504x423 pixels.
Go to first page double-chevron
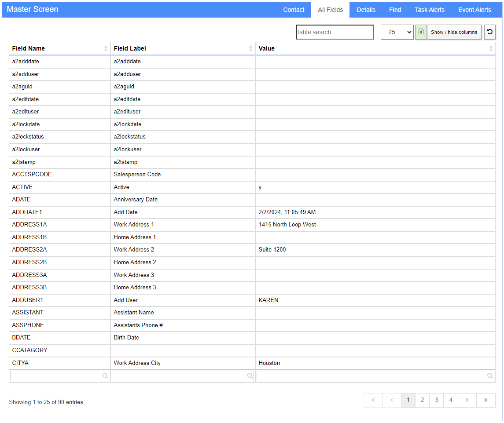tap(373, 400)
